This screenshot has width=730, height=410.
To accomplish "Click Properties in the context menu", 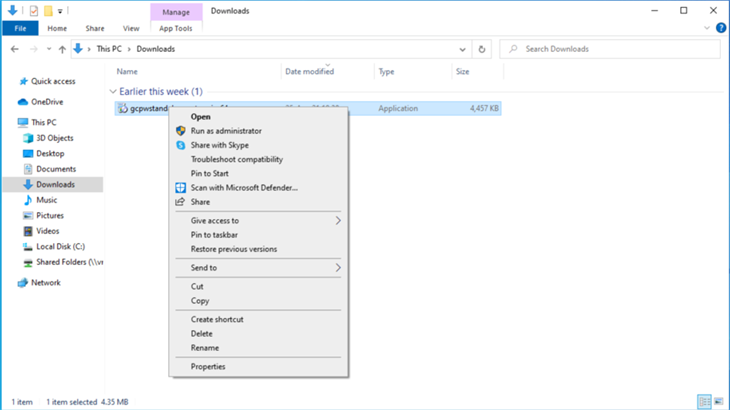I will (208, 367).
